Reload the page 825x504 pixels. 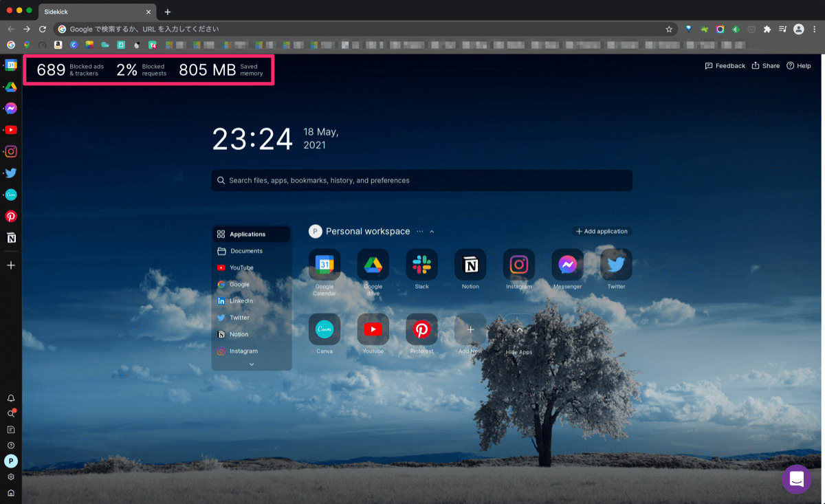43,29
